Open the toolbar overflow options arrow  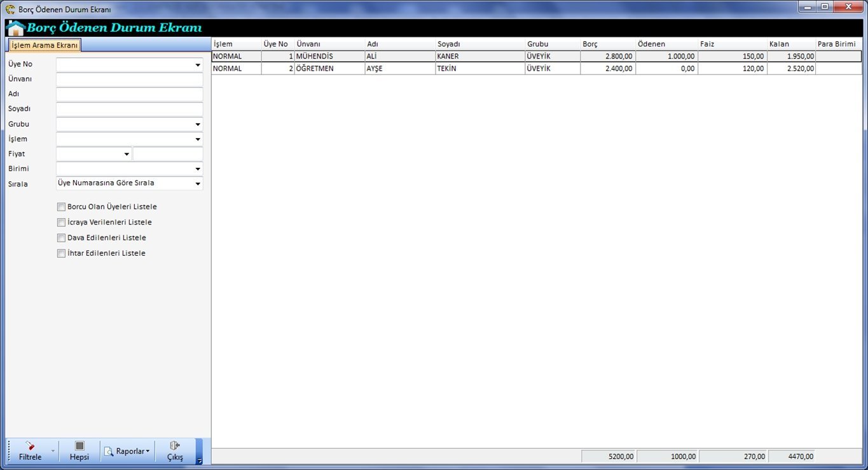pos(199,461)
